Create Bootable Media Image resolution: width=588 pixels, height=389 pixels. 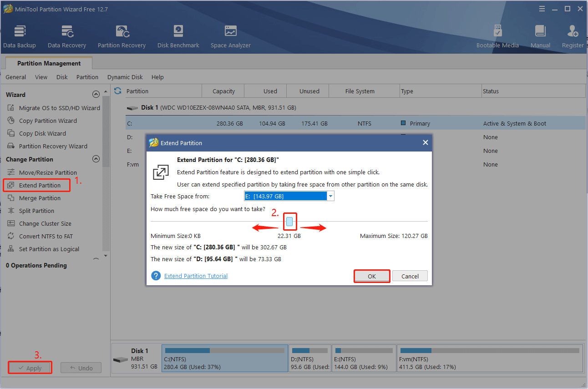[497, 36]
